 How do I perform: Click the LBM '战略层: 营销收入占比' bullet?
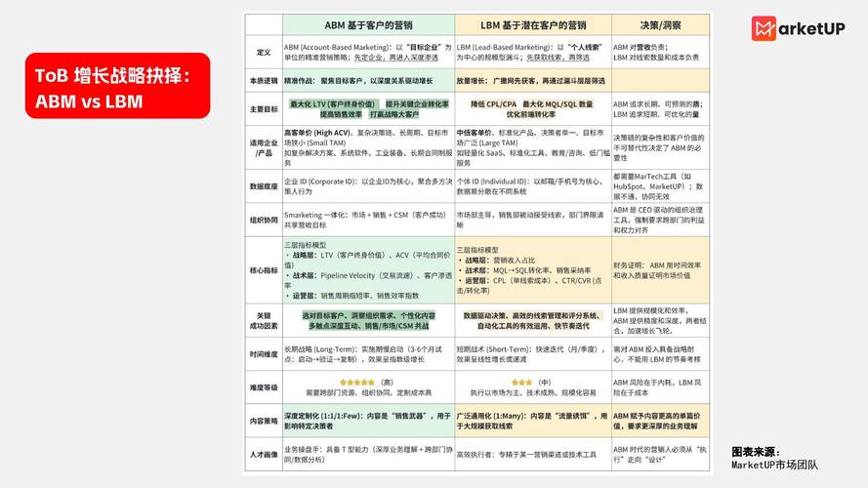pyautogui.click(x=497, y=260)
